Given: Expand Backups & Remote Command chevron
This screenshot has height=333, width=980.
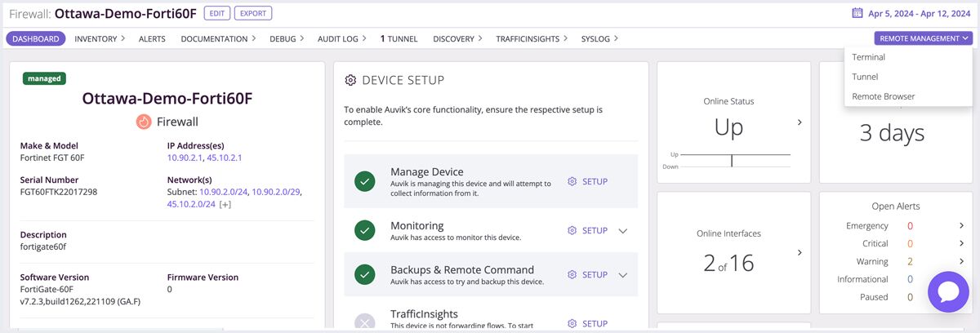Looking at the screenshot, I should click(623, 275).
